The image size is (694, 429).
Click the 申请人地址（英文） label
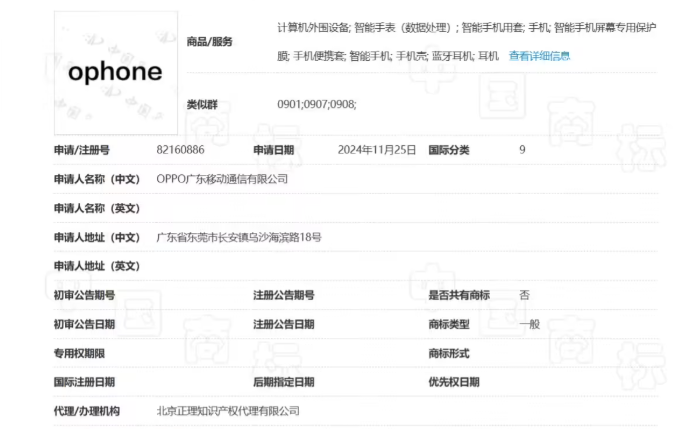click(x=97, y=266)
